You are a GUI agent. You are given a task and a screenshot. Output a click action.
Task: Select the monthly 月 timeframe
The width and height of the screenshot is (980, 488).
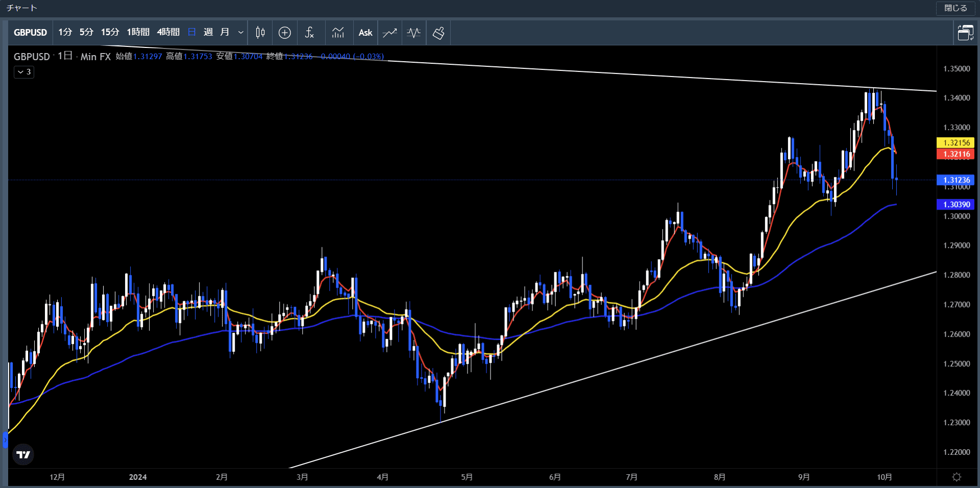(x=225, y=32)
